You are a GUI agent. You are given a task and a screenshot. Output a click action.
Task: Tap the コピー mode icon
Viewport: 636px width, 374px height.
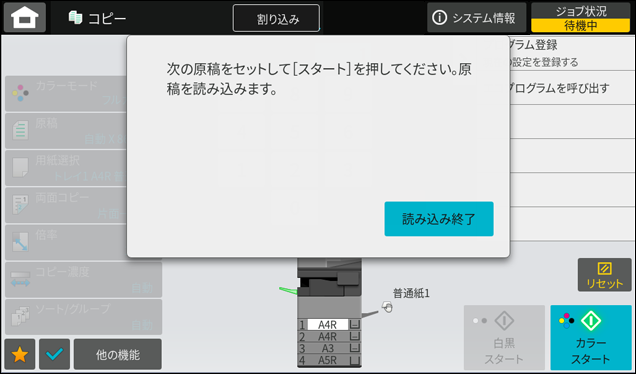coord(75,18)
